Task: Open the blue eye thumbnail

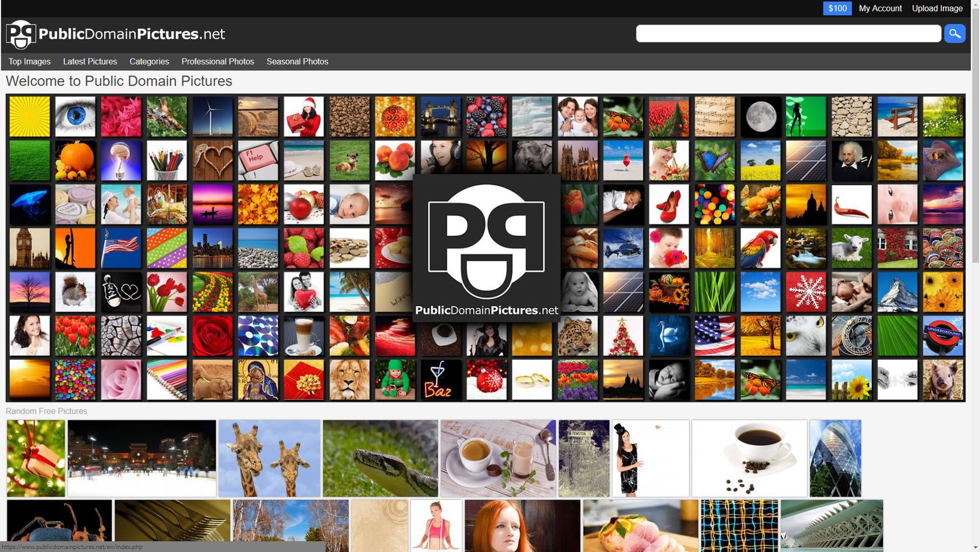Action: click(75, 116)
